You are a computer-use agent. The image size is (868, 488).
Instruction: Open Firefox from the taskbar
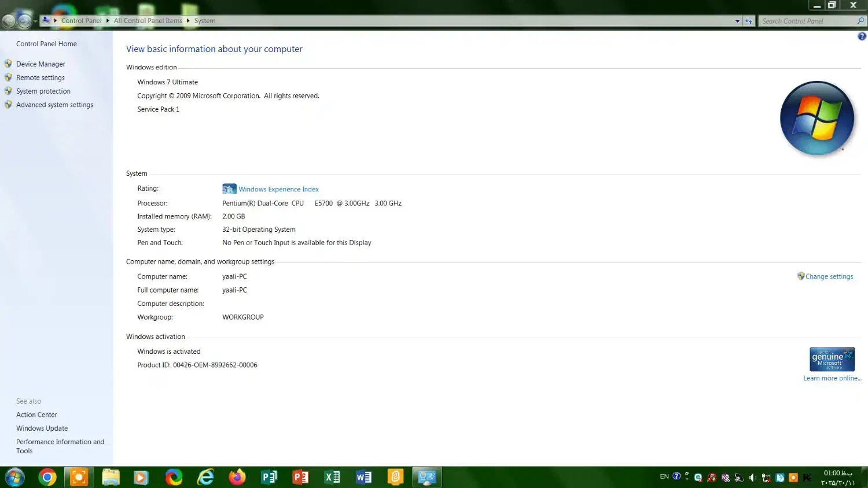(237, 477)
